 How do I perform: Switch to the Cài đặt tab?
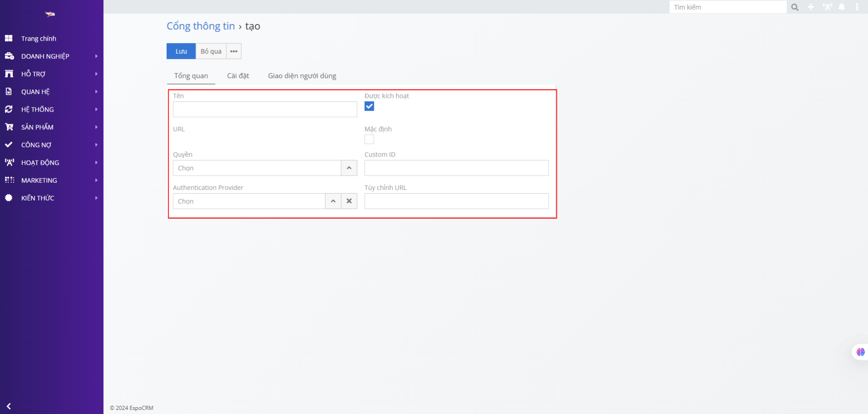click(238, 76)
